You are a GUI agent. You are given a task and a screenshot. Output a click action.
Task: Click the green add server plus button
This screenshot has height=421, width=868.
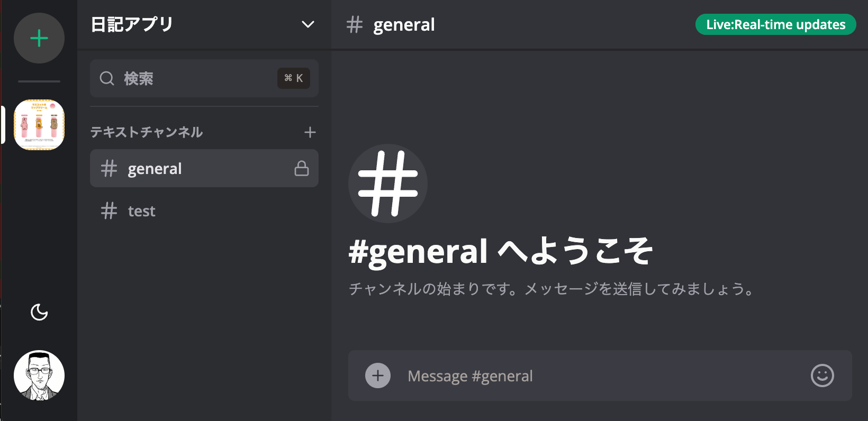[39, 38]
